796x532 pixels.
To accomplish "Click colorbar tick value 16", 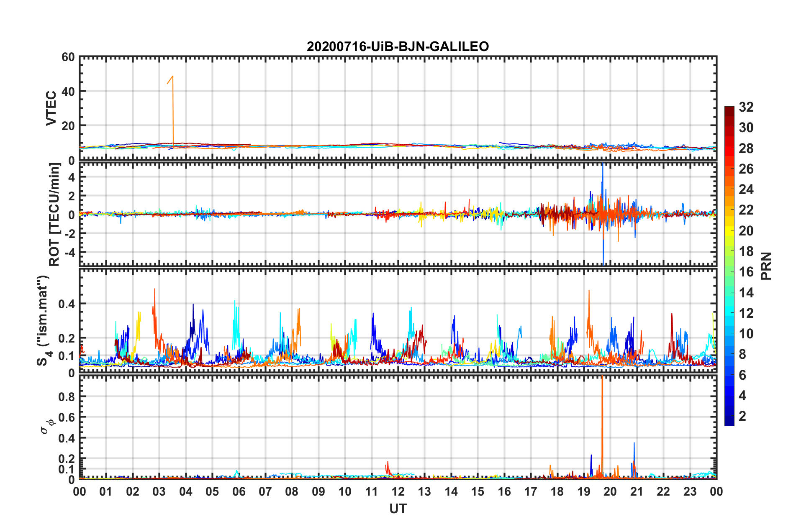I will [746, 272].
